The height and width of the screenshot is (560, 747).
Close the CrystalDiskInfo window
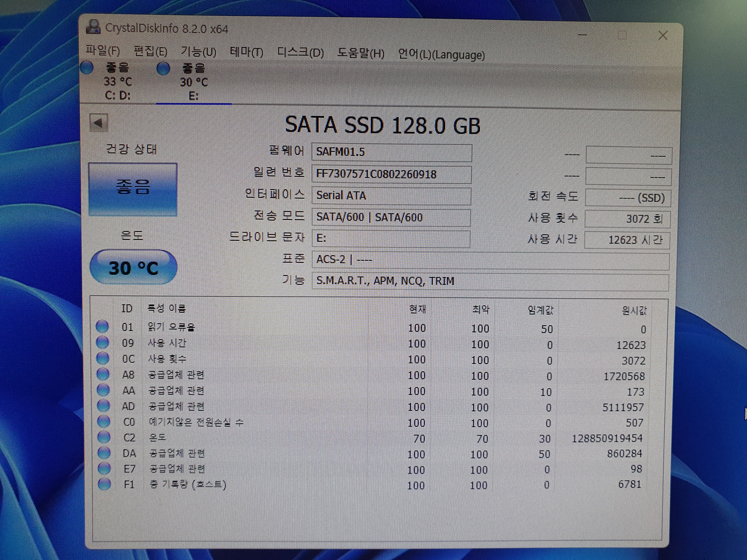tap(663, 35)
